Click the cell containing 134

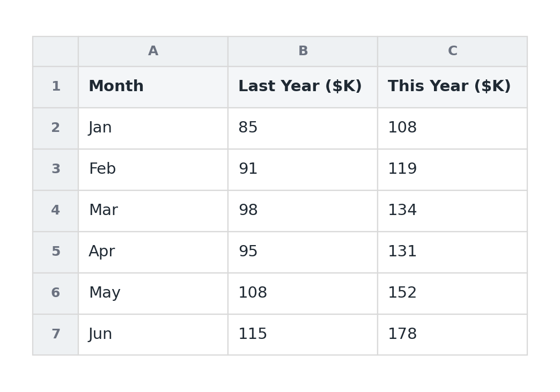tap(453, 211)
